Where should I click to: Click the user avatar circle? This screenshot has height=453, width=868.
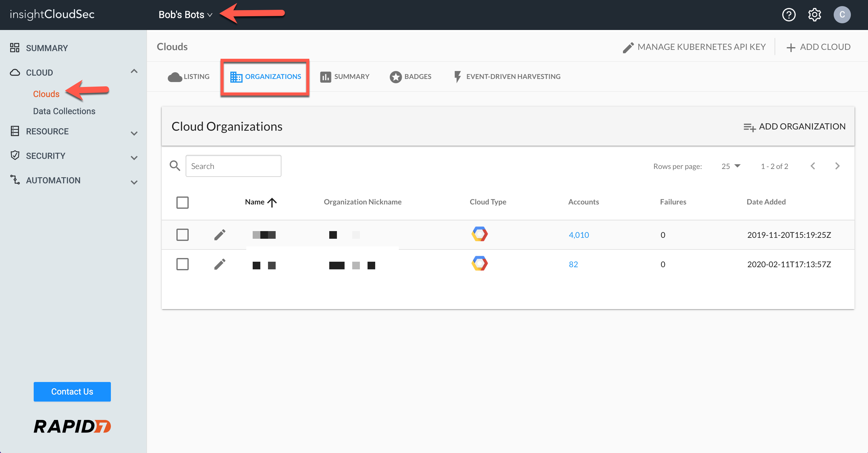point(842,14)
